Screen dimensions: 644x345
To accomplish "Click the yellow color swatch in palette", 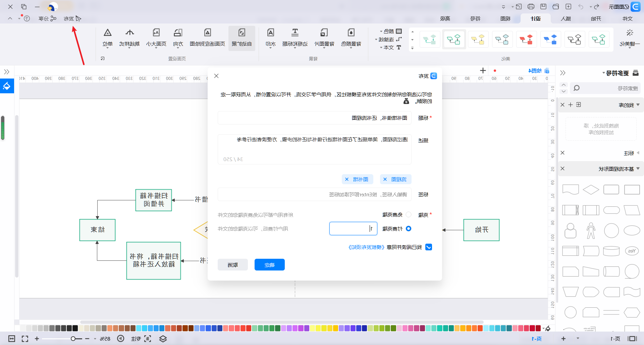I will (318, 328).
